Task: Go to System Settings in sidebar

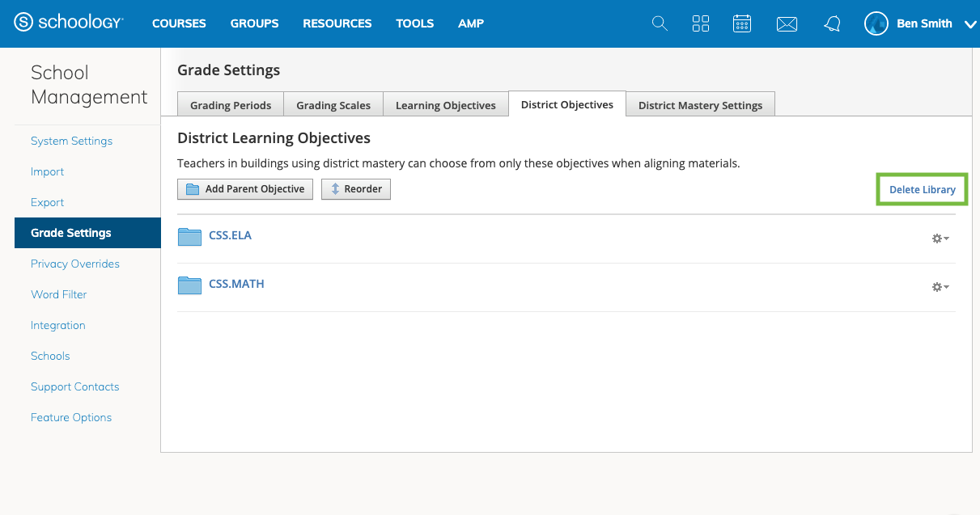Action: [x=71, y=141]
